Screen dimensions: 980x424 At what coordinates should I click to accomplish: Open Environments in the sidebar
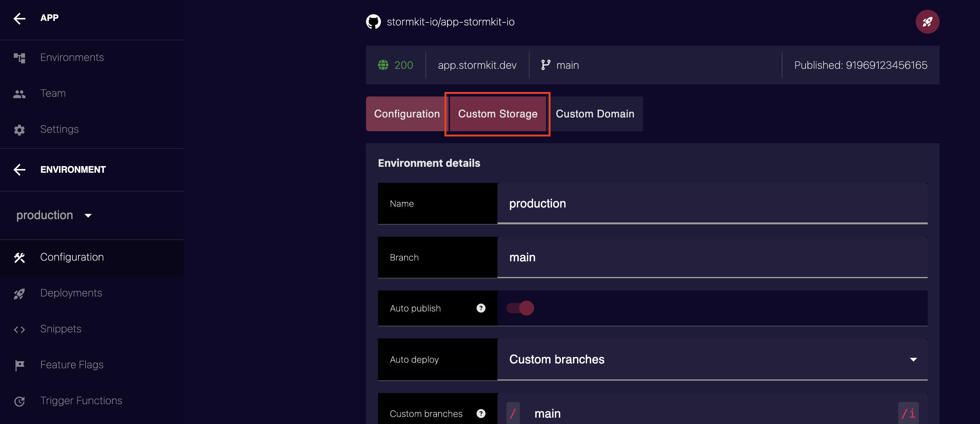[x=92, y=58]
